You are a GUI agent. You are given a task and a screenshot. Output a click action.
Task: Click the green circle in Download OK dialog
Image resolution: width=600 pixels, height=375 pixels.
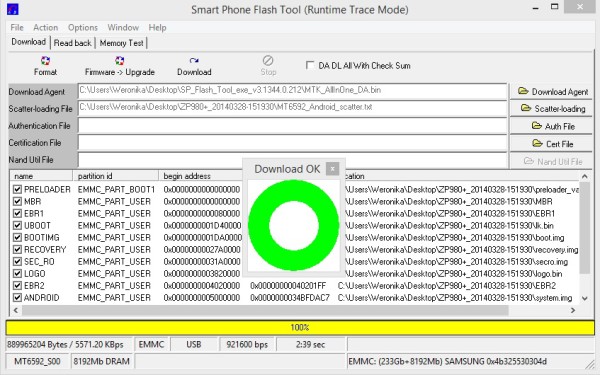click(x=293, y=226)
